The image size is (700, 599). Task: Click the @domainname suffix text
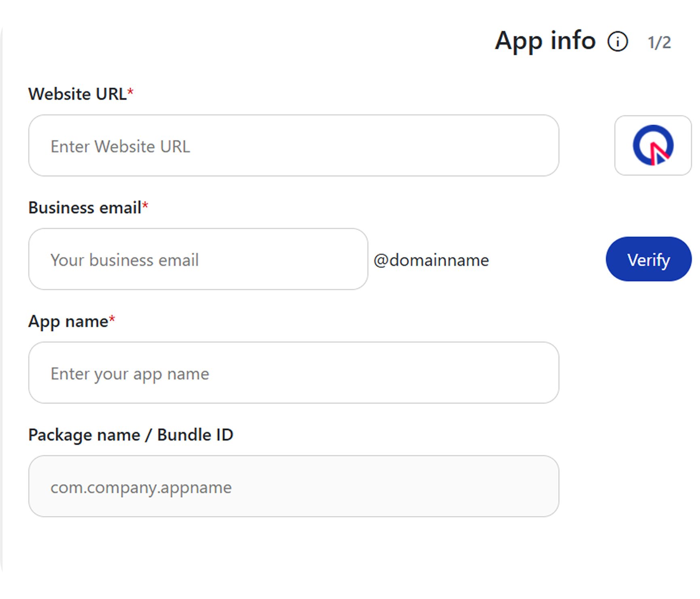coord(431,260)
